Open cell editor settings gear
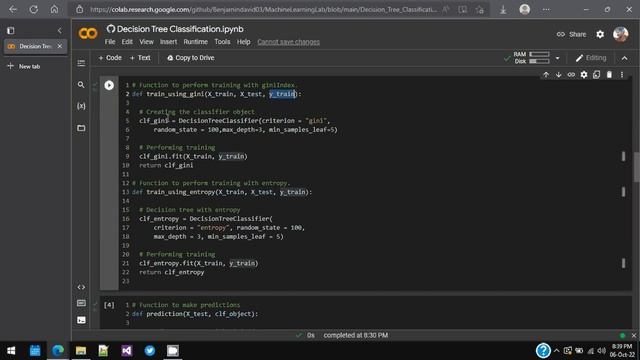Viewport: 640px width, 360px height. (584, 75)
